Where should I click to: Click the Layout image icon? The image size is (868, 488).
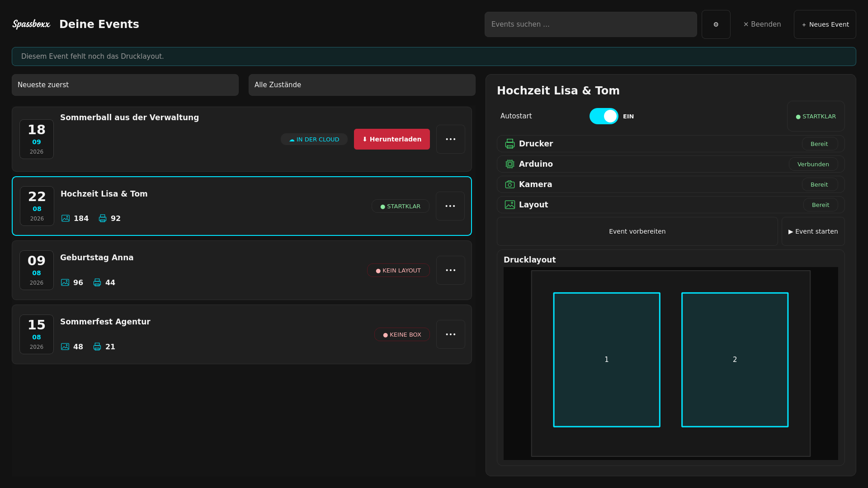[x=510, y=205]
